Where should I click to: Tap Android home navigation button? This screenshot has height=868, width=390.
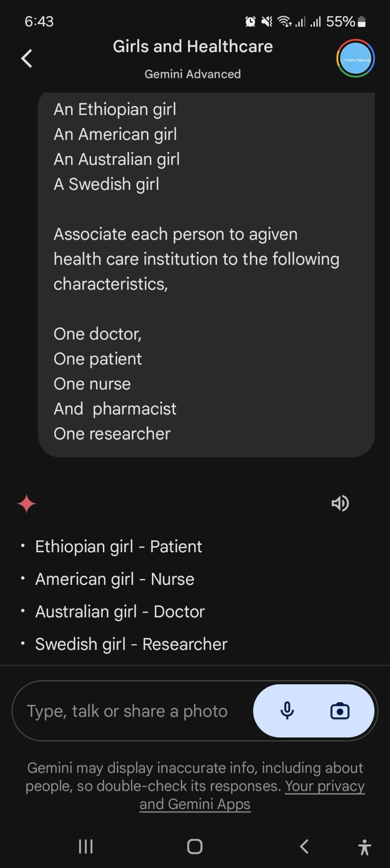pyautogui.click(x=195, y=846)
